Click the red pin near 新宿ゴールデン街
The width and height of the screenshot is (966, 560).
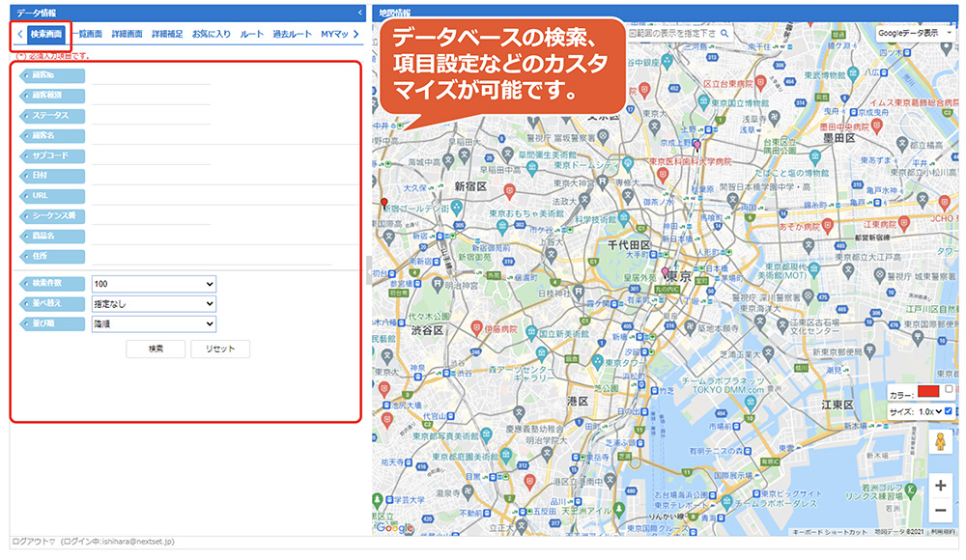[384, 204]
